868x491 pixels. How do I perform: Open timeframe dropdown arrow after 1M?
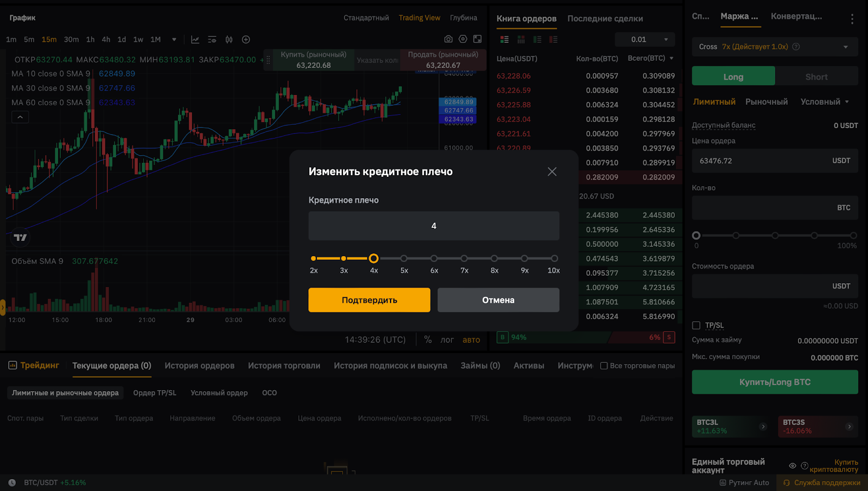[174, 40]
